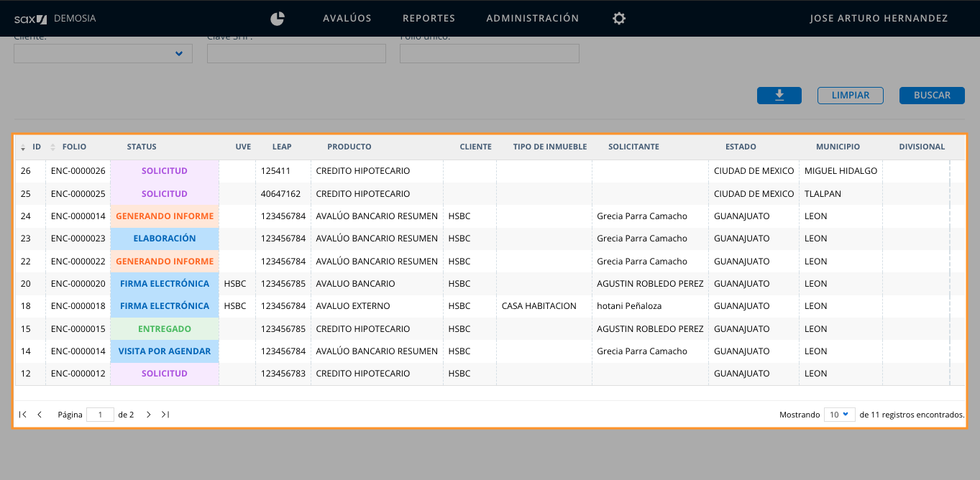980x480 pixels.
Task: Click LEAP value 125411
Action: pos(275,171)
